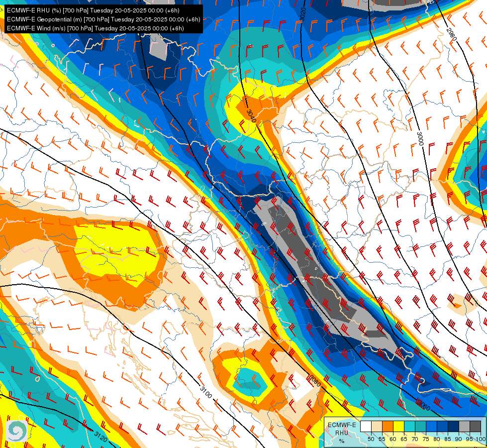This screenshot has width=487, height=448.
Task: Pick the white below-50% legend swatch
Action: (x=366, y=426)
